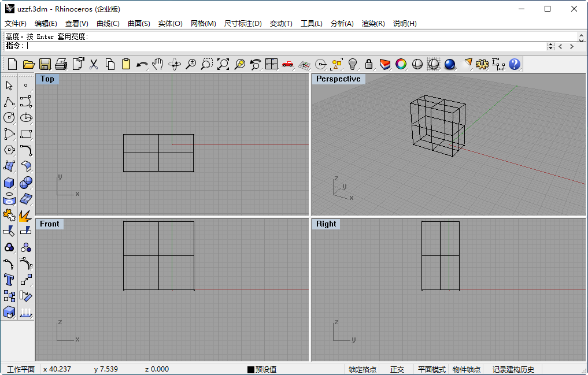Screen dimensions: 588x375
Task: Open the 分析(A) menu
Action: pos(342,24)
